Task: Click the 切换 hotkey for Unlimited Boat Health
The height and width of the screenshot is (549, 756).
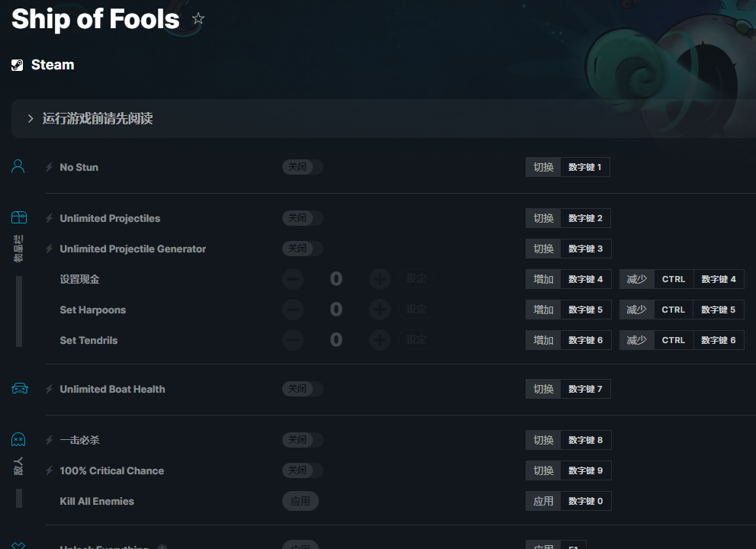Action: tap(543, 389)
